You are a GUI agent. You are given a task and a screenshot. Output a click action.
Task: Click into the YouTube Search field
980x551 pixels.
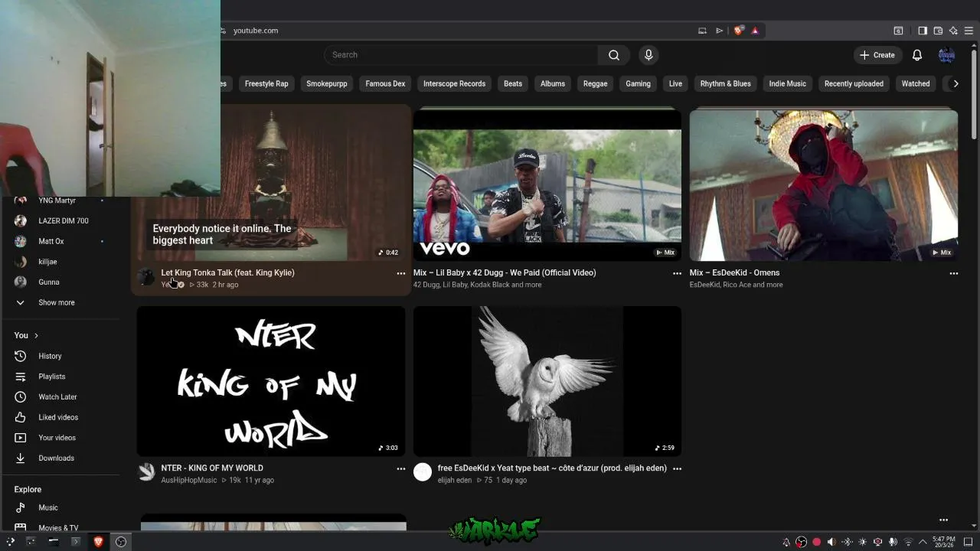[462, 55]
